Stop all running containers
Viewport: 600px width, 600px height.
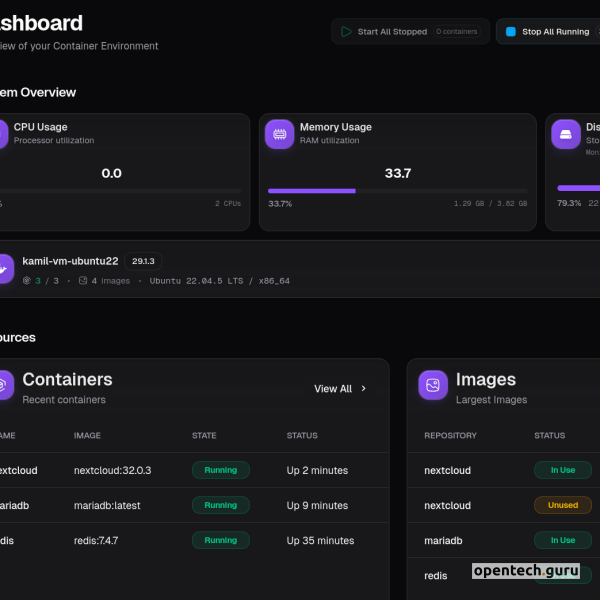coord(547,32)
